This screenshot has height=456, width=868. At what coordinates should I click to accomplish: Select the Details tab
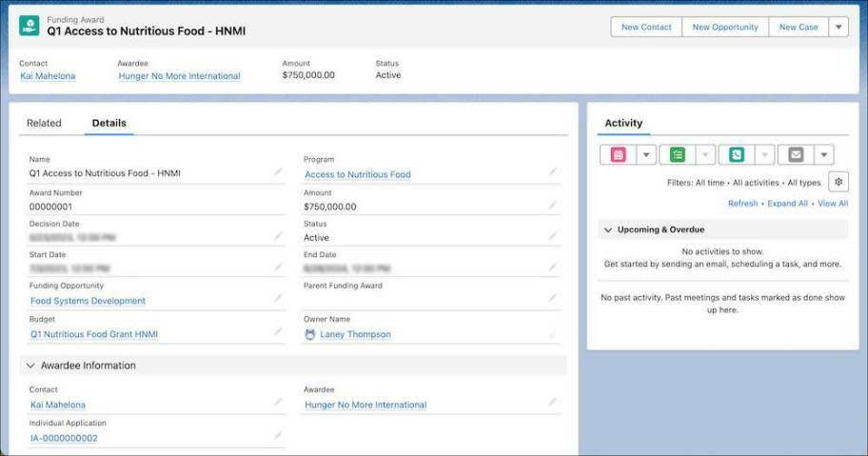pos(109,123)
